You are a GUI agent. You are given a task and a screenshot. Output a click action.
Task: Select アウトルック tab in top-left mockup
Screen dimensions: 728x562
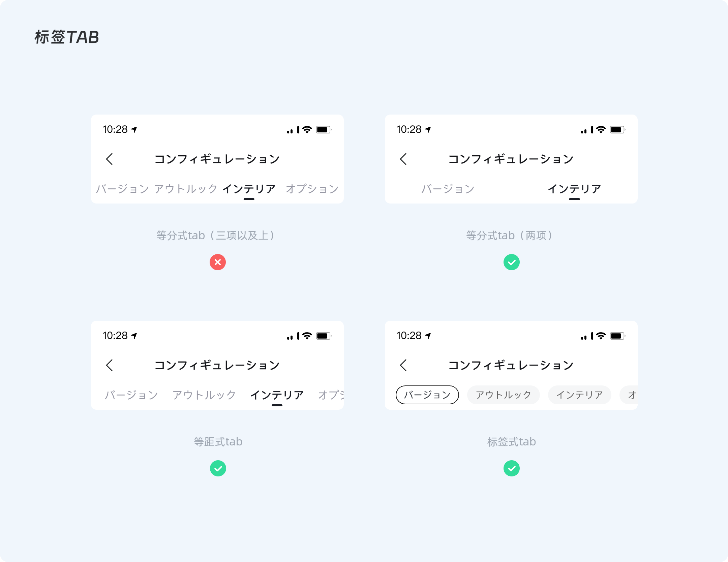click(x=186, y=189)
